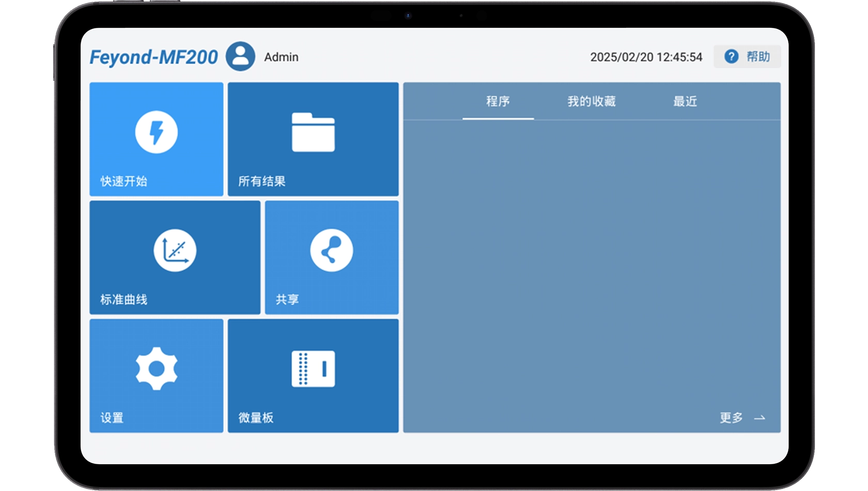Screen dimensions: 868x491
Task: Tap the 微量板 tile label
Action: click(256, 418)
